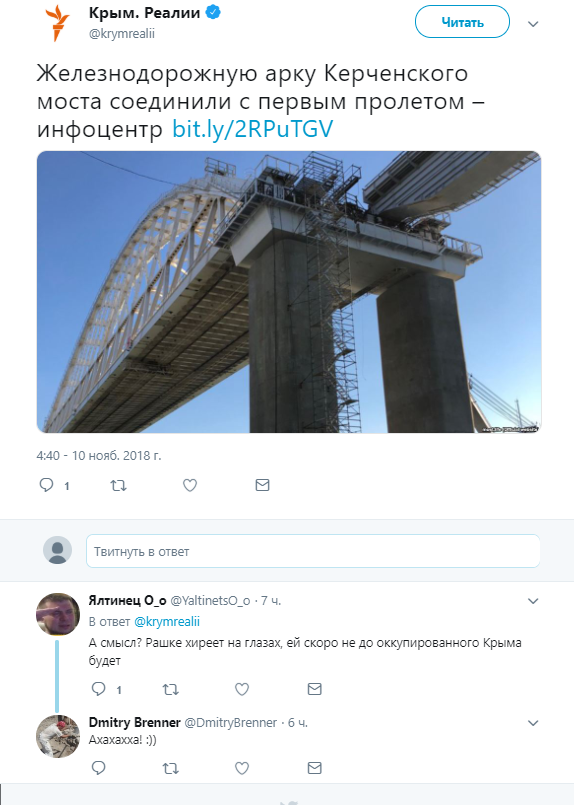Screen dimensions: 574x805
Task: Reply to Ялтинец O_o's comment
Action: coord(98,689)
